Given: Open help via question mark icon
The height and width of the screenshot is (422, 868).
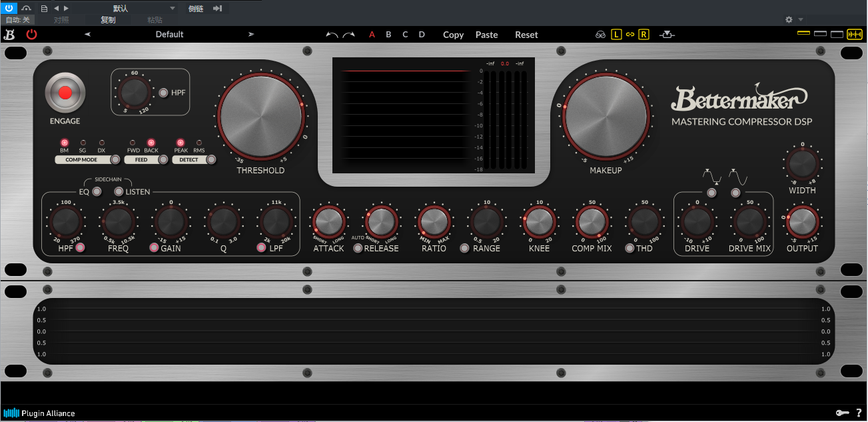Looking at the screenshot, I should (859, 413).
